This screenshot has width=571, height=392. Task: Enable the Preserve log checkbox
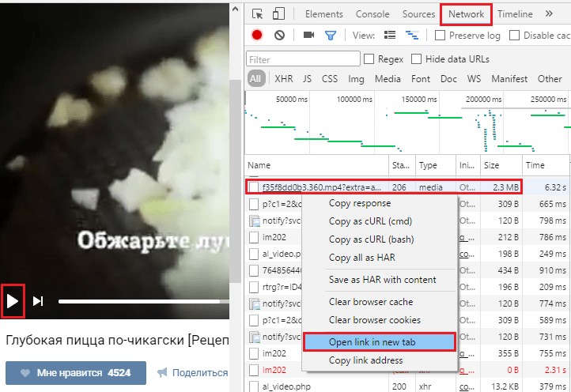tap(440, 36)
